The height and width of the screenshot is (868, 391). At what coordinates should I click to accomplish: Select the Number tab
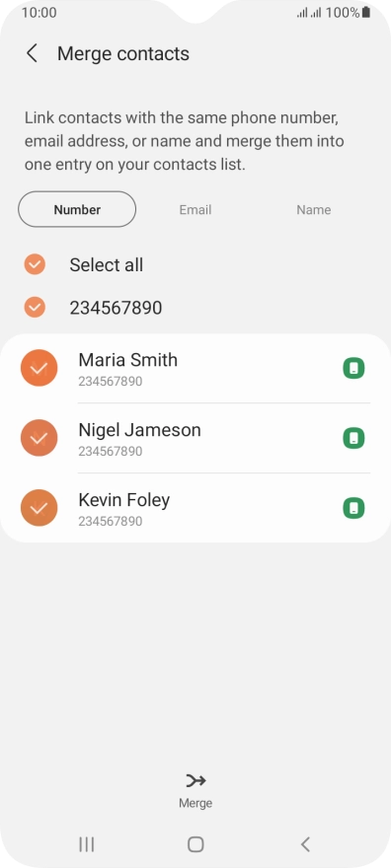click(x=77, y=209)
